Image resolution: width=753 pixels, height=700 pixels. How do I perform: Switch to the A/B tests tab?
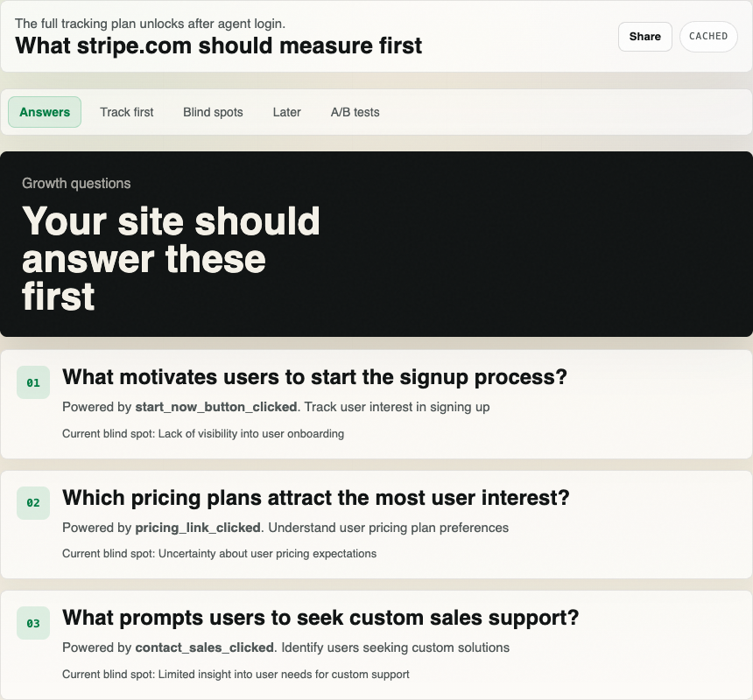point(354,112)
